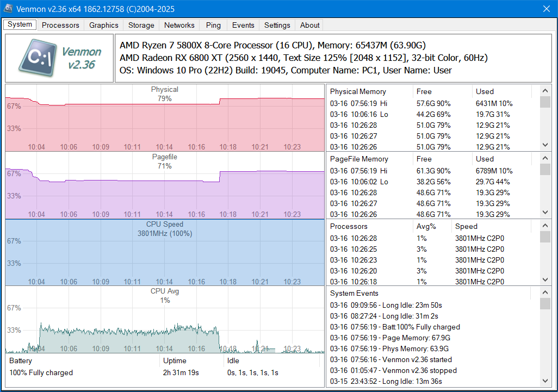Click the idle values '0s, 1s, 1s, 1s, 1s'
This screenshot has height=392, width=558.
(x=253, y=373)
